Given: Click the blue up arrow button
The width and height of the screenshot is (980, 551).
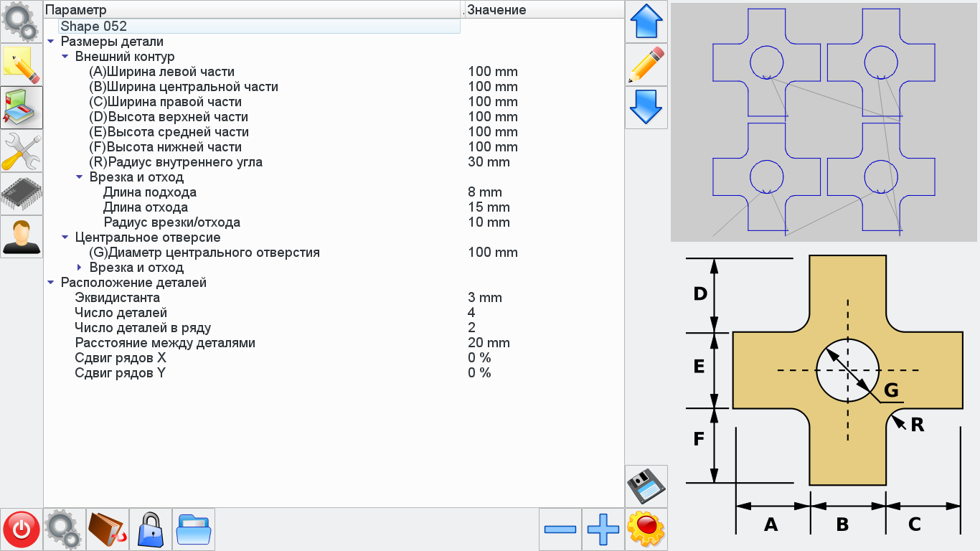Looking at the screenshot, I should (646, 22).
